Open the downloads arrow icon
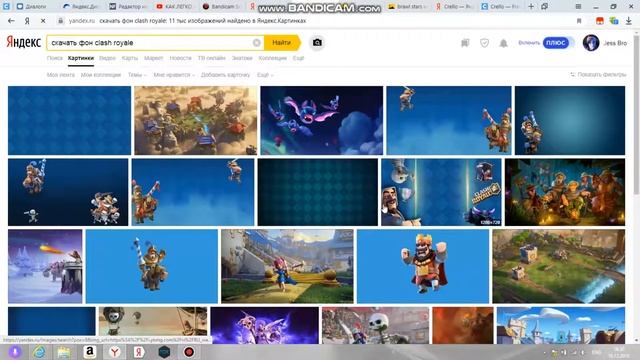Image resolution: width=640 pixels, height=360 pixels. [x=629, y=21]
